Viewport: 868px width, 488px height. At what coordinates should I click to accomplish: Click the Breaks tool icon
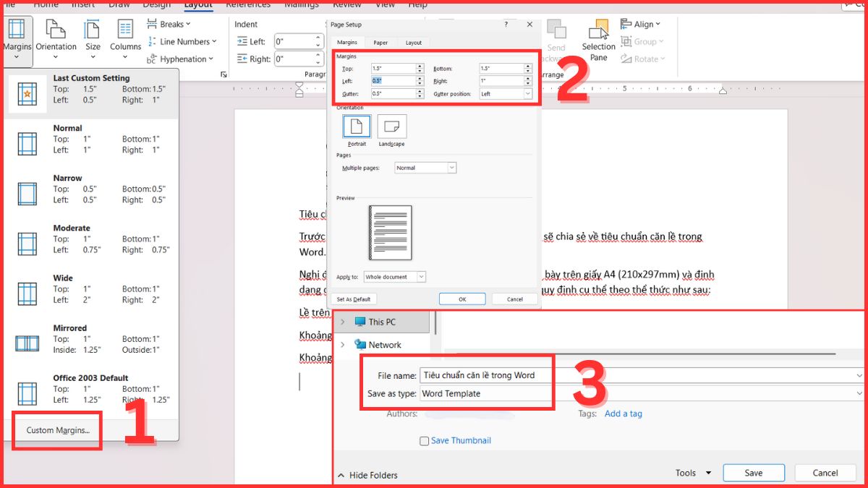(151, 22)
